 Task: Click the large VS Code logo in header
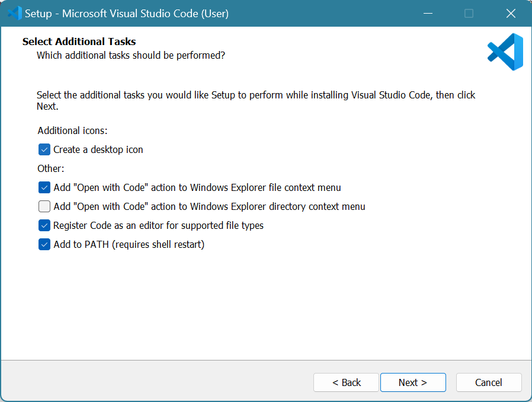click(x=505, y=52)
